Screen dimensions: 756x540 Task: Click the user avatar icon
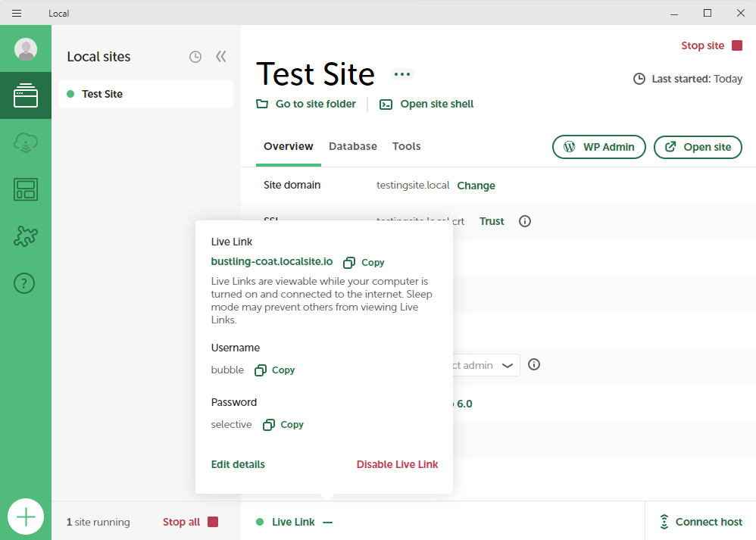click(x=26, y=49)
